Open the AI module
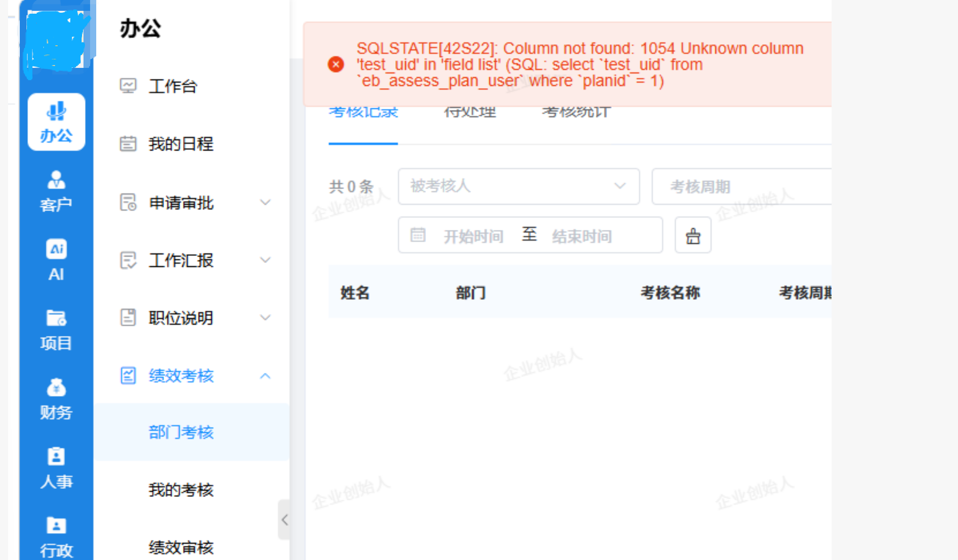 pyautogui.click(x=56, y=260)
